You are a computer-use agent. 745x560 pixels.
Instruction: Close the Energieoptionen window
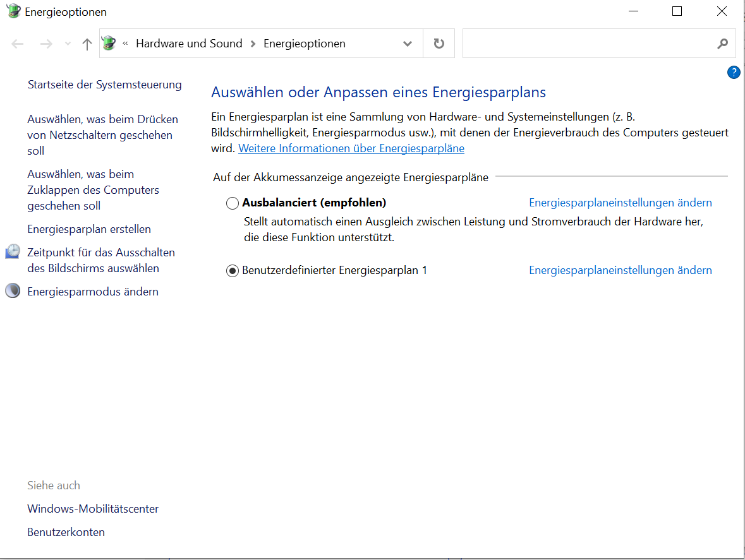coord(722,11)
